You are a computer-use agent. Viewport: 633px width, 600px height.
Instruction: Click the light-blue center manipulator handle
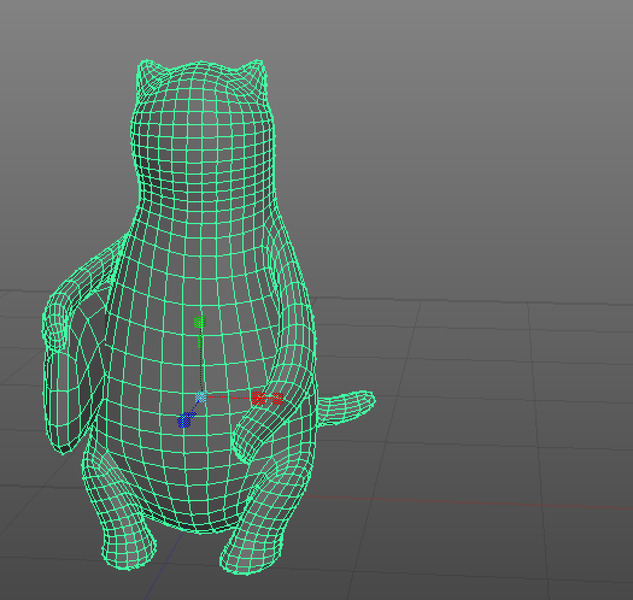(x=201, y=398)
